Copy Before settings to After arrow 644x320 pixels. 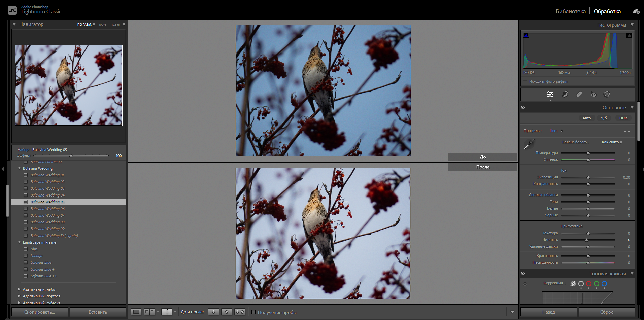213,312
